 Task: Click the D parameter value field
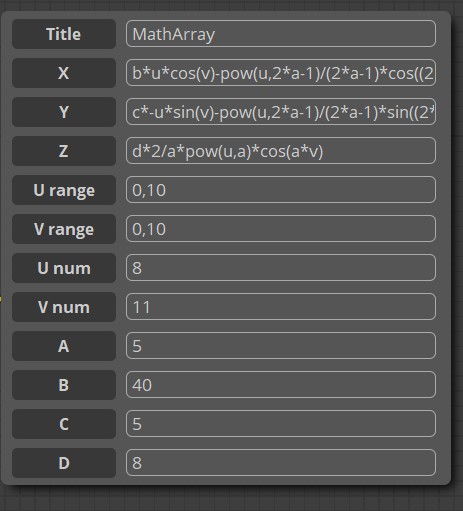[x=281, y=463]
